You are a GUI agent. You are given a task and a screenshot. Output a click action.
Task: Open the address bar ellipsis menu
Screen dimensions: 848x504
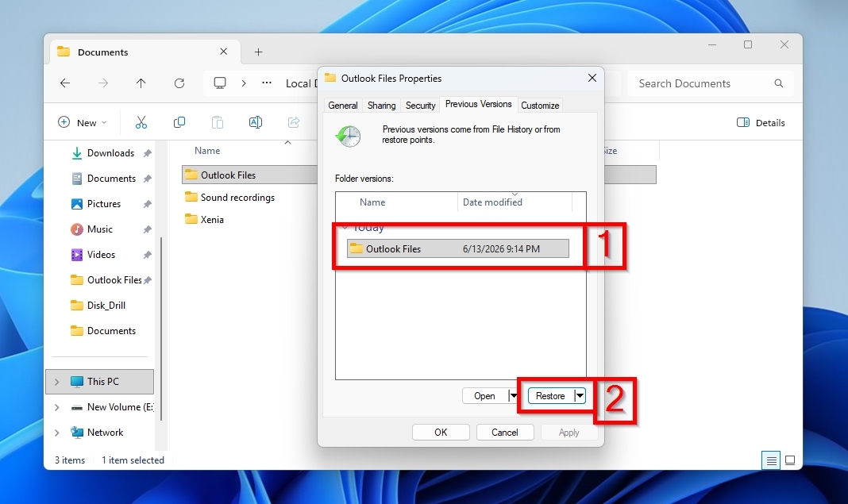tap(267, 83)
